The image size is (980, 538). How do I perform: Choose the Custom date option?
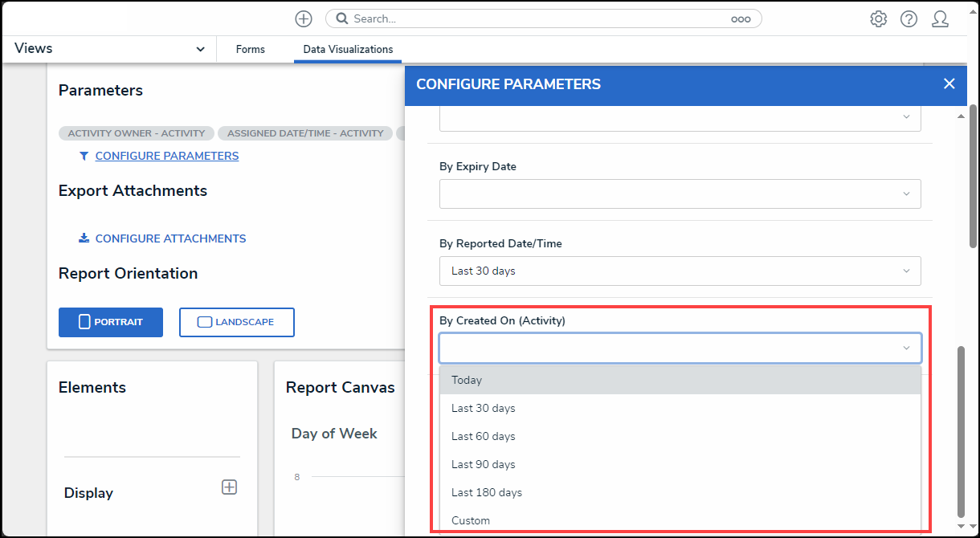coord(680,520)
